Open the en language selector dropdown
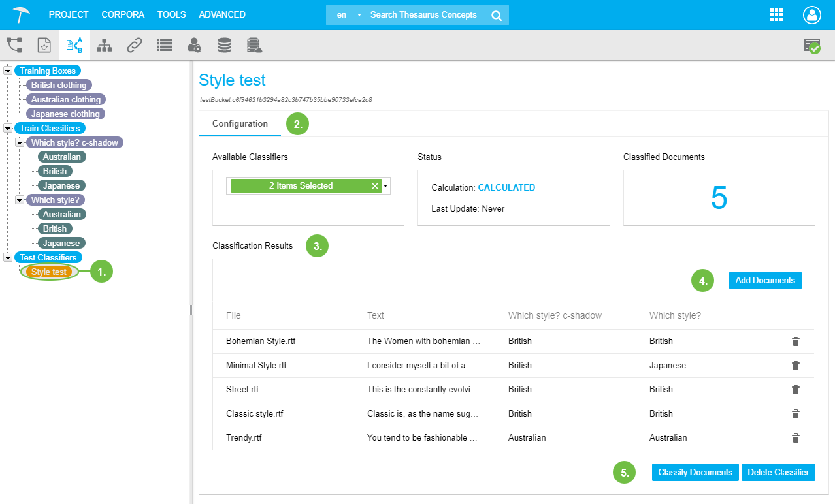835x504 pixels. (x=348, y=15)
